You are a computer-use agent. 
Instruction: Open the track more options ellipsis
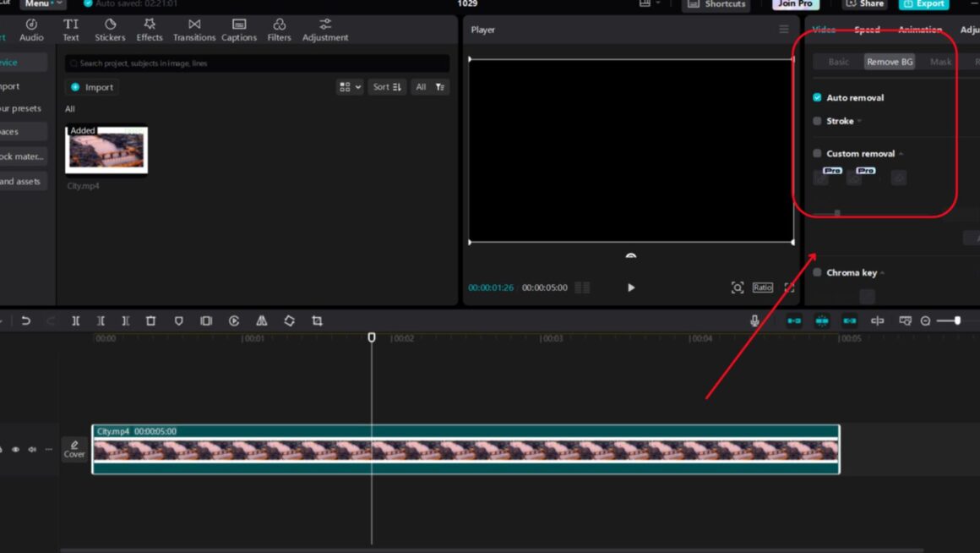(49, 449)
